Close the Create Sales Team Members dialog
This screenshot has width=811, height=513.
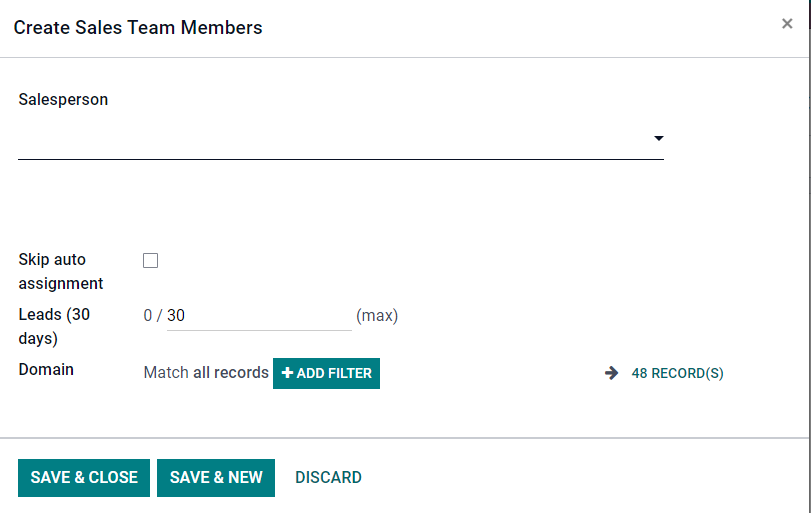point(787,24)
